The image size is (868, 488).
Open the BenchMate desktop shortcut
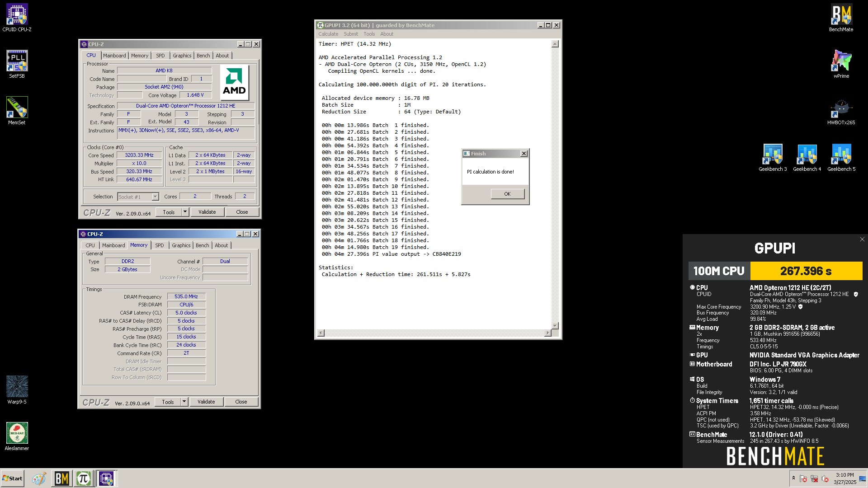point(841,18)
